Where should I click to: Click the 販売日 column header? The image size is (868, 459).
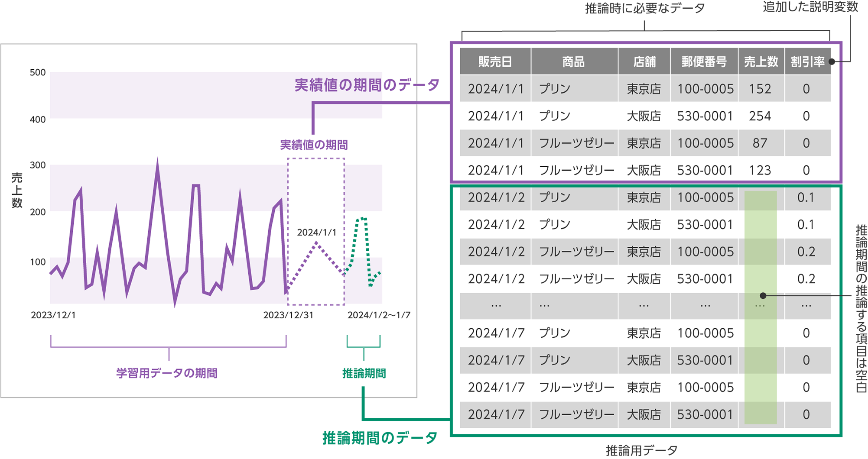click(494, 61)
